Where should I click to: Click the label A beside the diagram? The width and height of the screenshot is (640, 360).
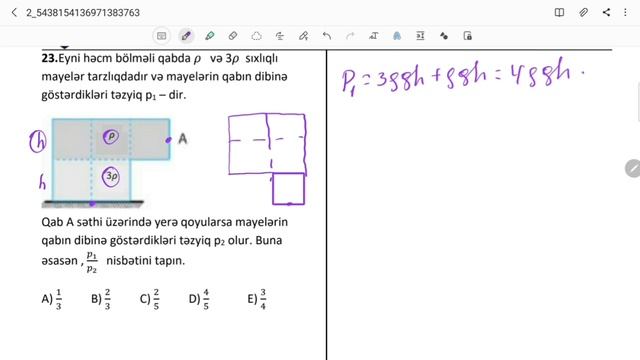click(x=182, y=139)
